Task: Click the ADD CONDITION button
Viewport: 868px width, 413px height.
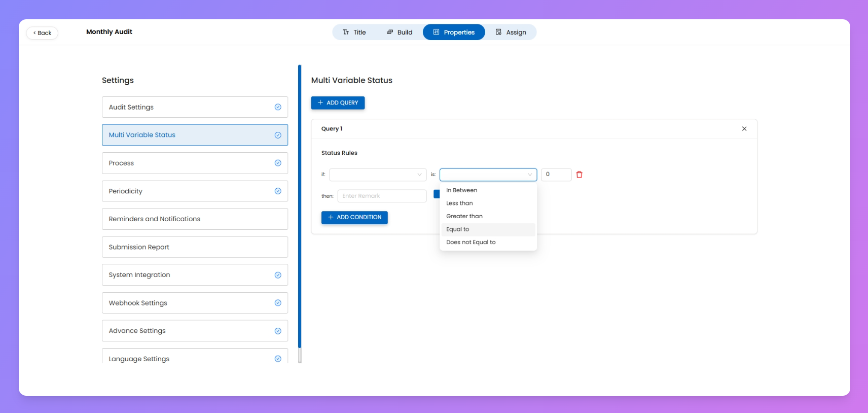Action: pyautogui.click(x=354, y=217)
